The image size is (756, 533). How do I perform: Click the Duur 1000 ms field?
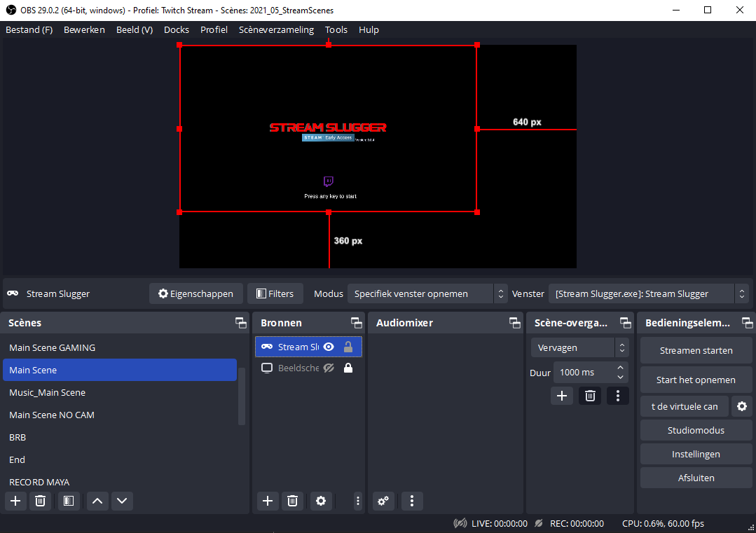tap(591, 373)
